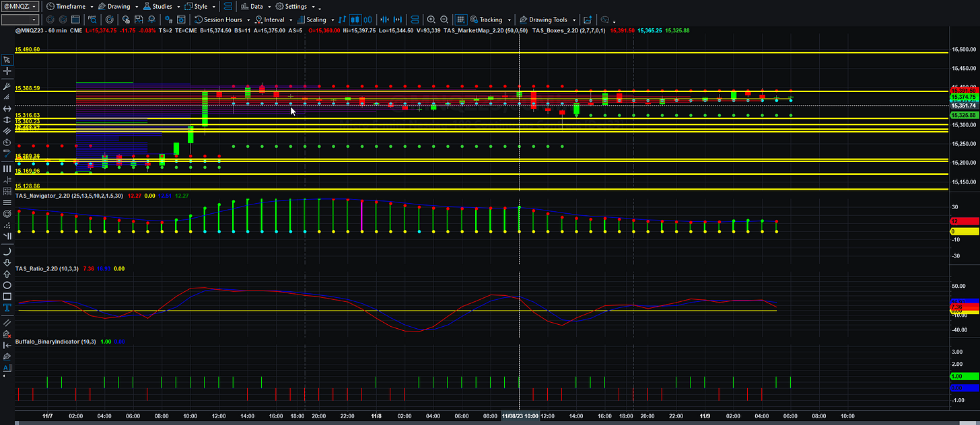Zoom in using magnifier plus icon
Viewport: 980px width, 425px height.
pyautogui.click(x=431, y=20)
